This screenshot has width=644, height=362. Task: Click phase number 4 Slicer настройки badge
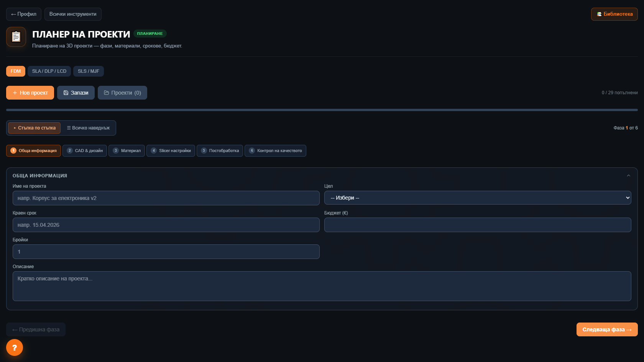coord(154,151)
